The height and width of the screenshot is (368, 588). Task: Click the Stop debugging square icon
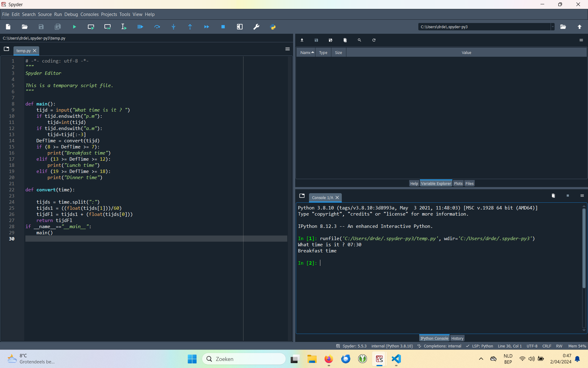(223, 27)
